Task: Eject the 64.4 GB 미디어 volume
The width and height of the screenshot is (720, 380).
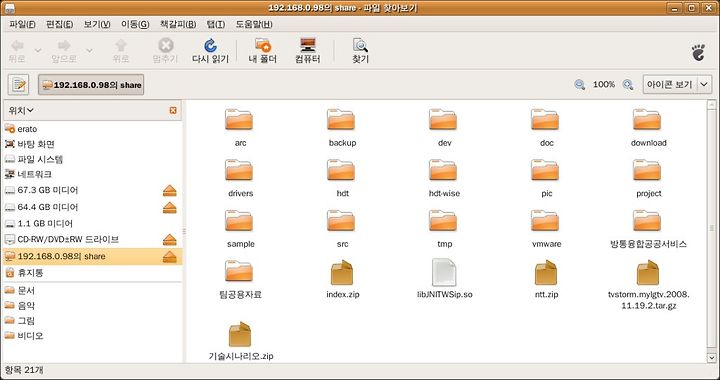Action: [x=169, y=207]
